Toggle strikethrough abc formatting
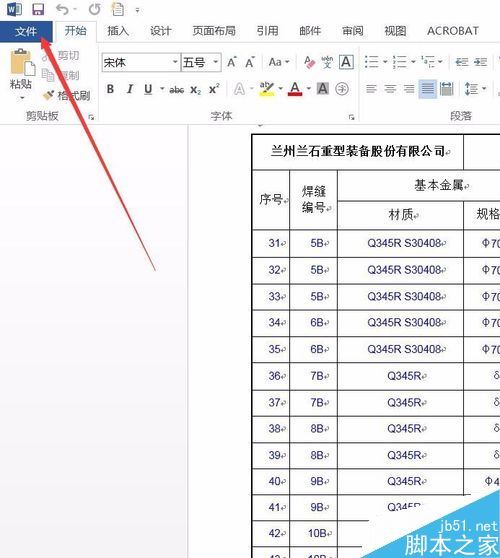 pos(177,90)
